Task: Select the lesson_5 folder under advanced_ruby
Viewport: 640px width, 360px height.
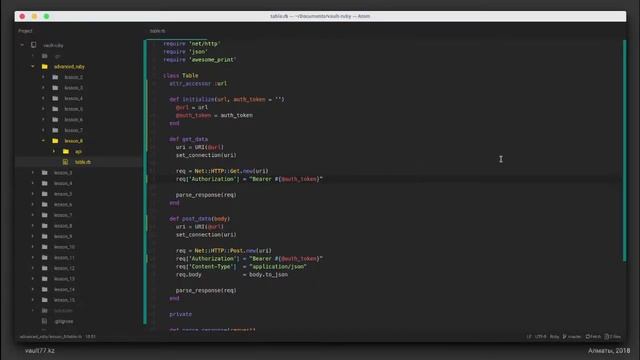Action: [73, 109]
